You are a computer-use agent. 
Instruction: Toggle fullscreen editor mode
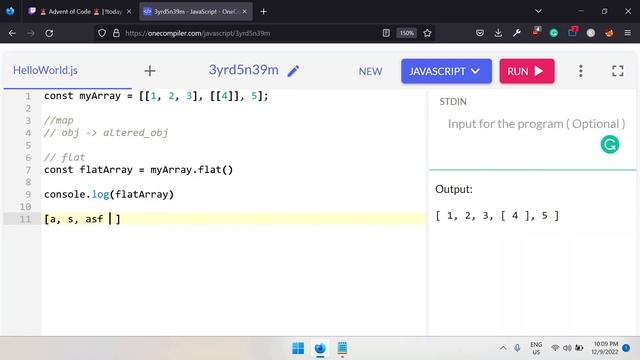618,71
